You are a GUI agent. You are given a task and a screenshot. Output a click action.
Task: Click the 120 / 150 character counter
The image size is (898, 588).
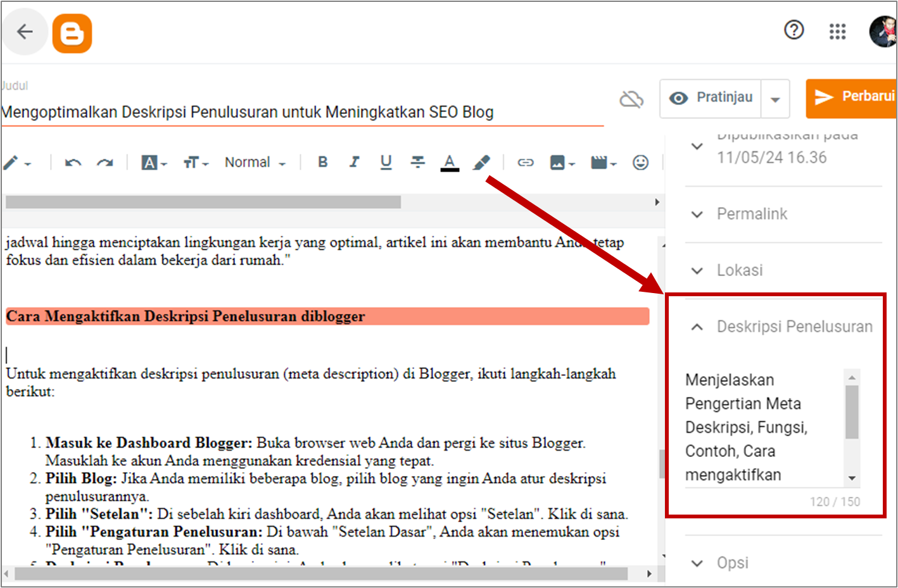tap(835, 502)
